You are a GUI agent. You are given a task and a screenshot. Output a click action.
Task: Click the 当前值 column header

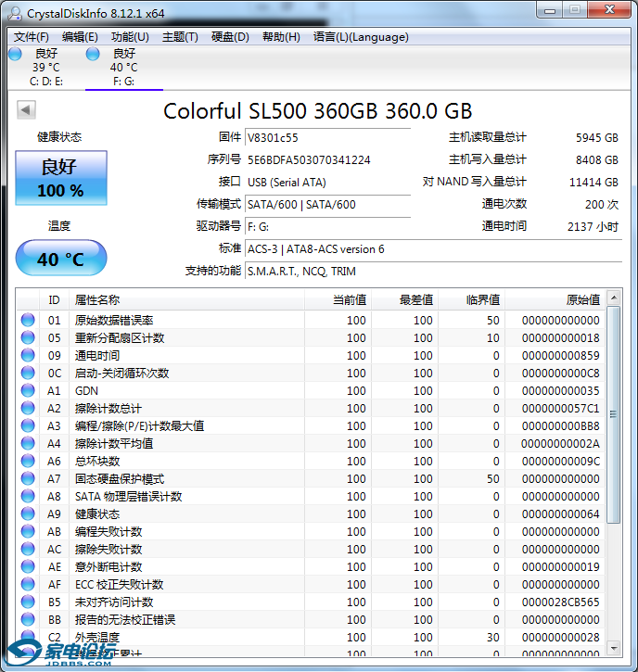click(x=338, y=299)
